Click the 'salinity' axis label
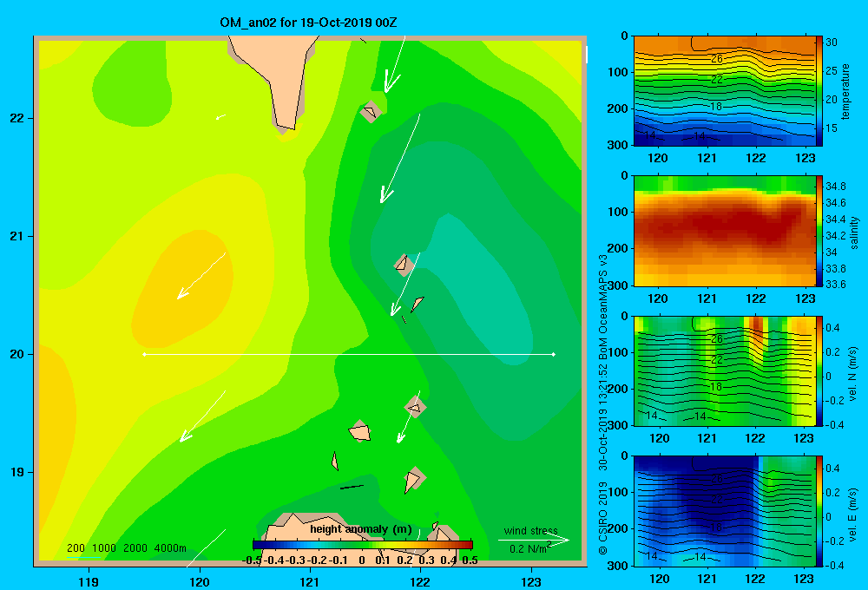This screenshot has width=868, height=590. point(854,233)
